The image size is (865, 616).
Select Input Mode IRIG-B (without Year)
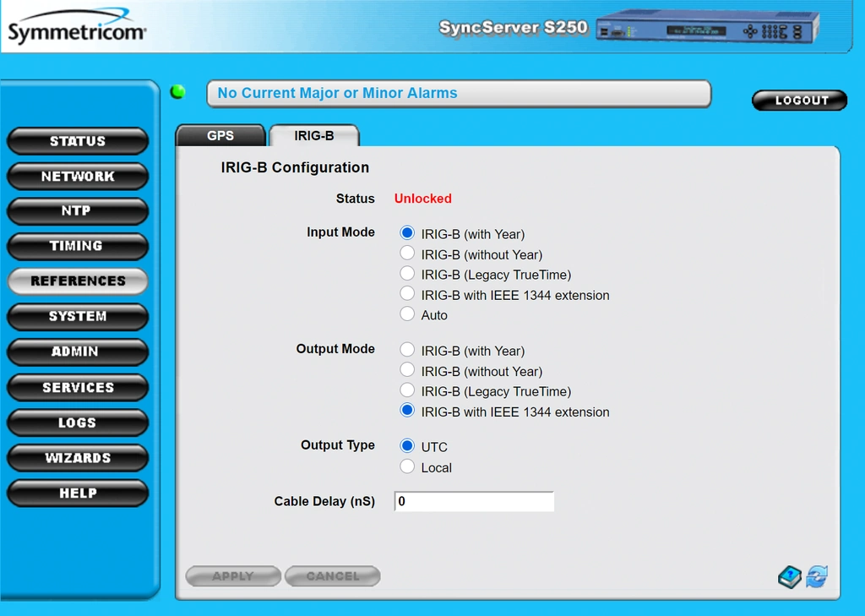click(407, 253)
